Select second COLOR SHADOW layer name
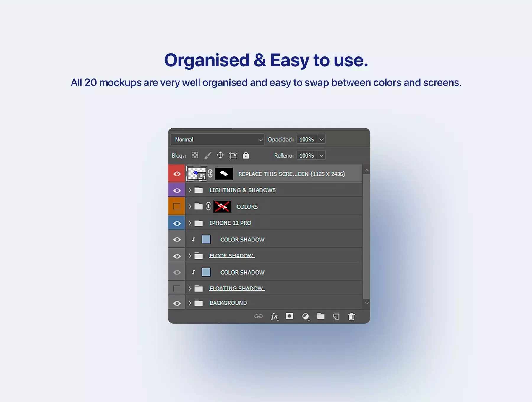The width and height of the screenshot is (532, 402). point(242,272)
